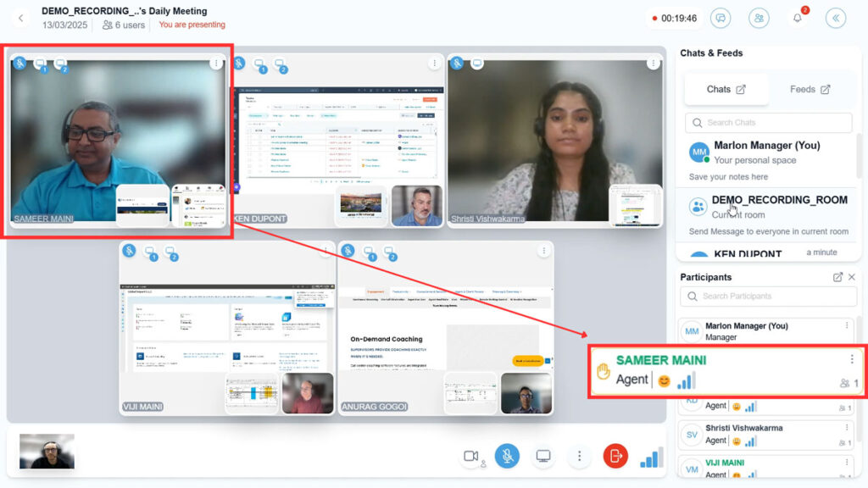Pop out the Participants panel
Viewport: 868px width, 488px height.
[x=837, y=277]
